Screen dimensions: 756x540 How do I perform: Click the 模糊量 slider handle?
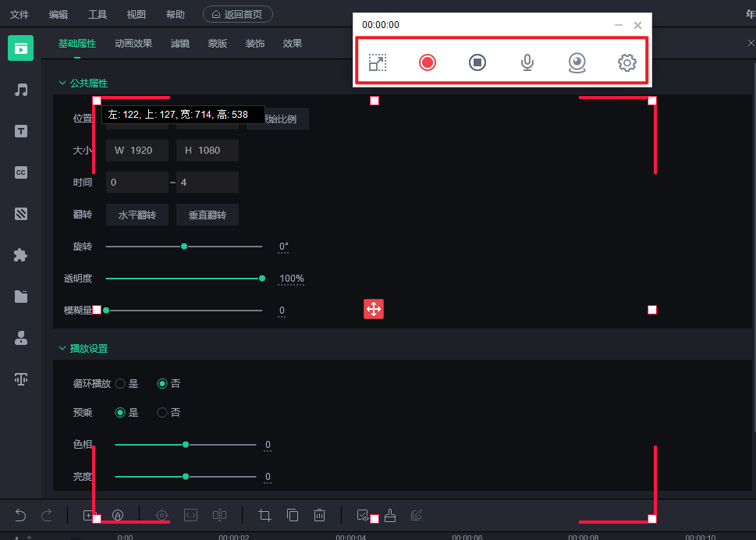click(x=106, y=310)
